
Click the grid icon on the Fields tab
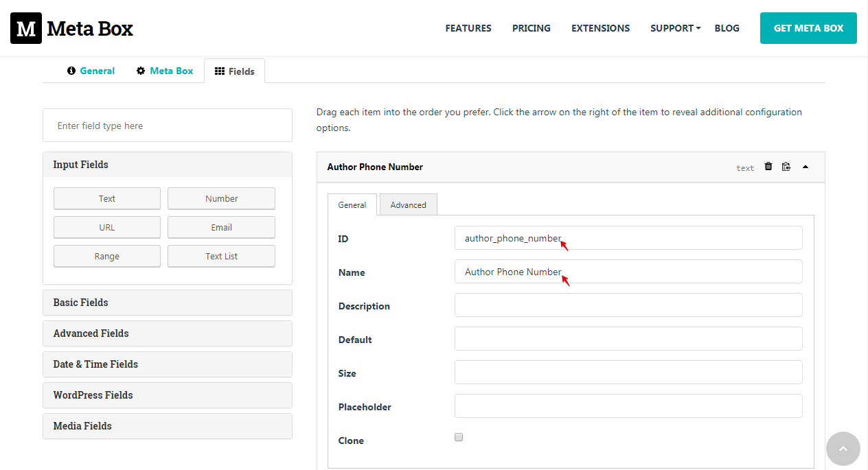(220, 71)
